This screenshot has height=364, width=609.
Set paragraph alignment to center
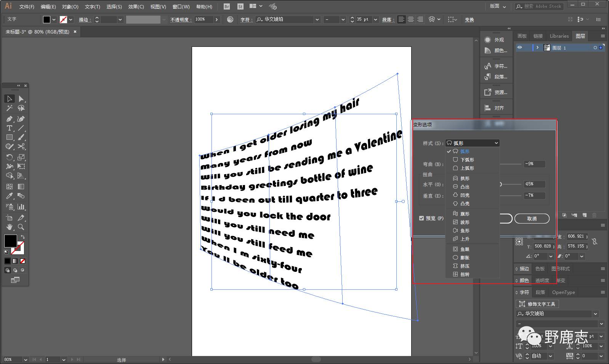click(411, 19)
